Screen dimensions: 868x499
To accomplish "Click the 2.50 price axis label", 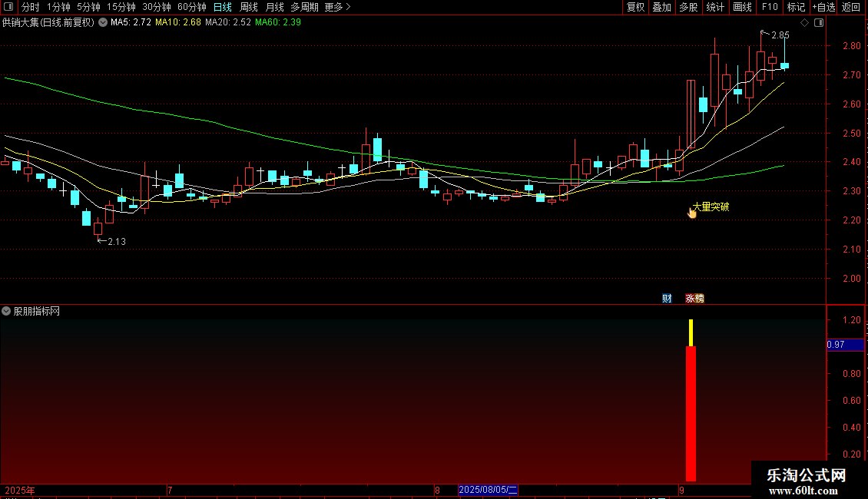I will click(851, 134).
